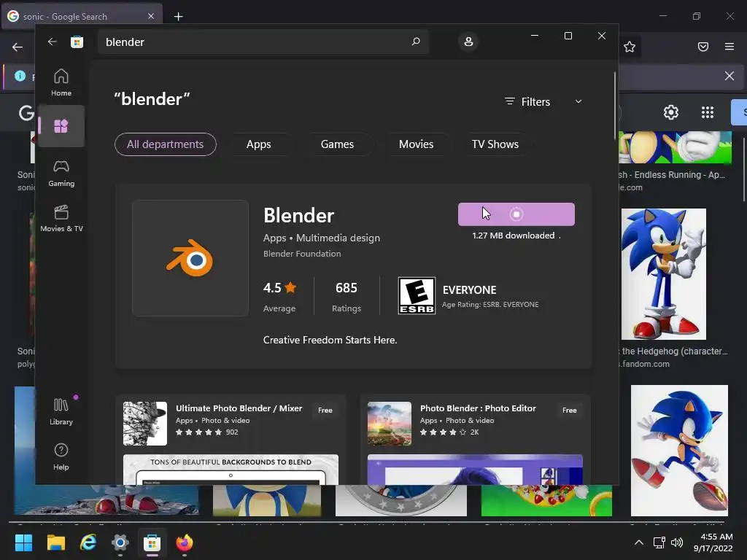The height and width of the screenshot is (560, 747).
Task: Click the Microsoft Store logo icon
Action: coord(77,42)
